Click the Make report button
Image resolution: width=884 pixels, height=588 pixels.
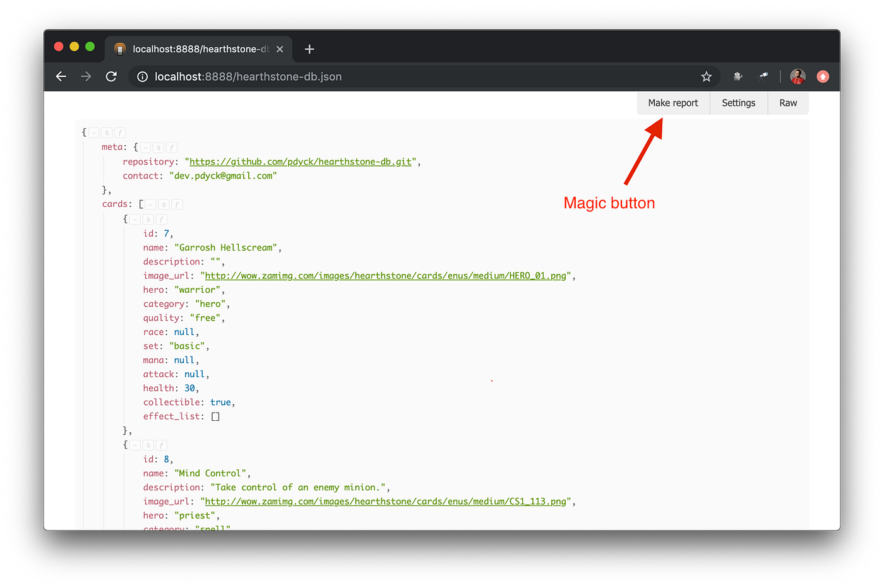click(x=673, y=103)
